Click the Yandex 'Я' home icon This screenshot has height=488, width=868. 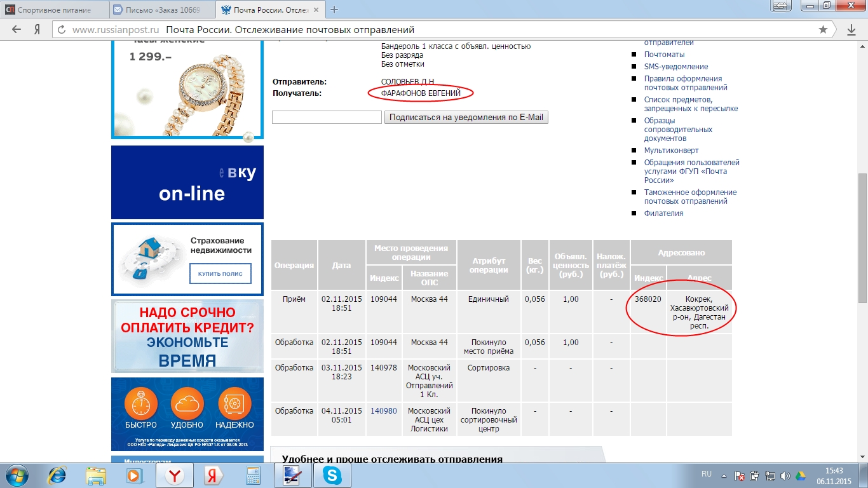coord(37,30)
